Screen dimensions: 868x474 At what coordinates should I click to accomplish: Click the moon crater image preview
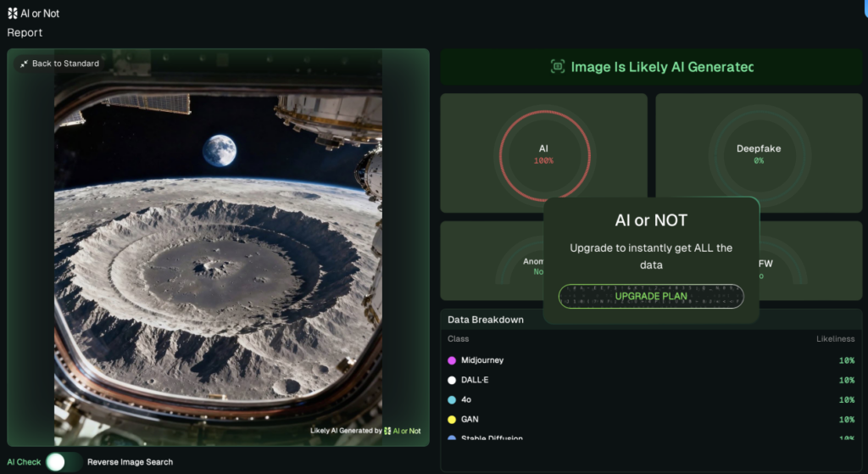(x=218, y=254)
